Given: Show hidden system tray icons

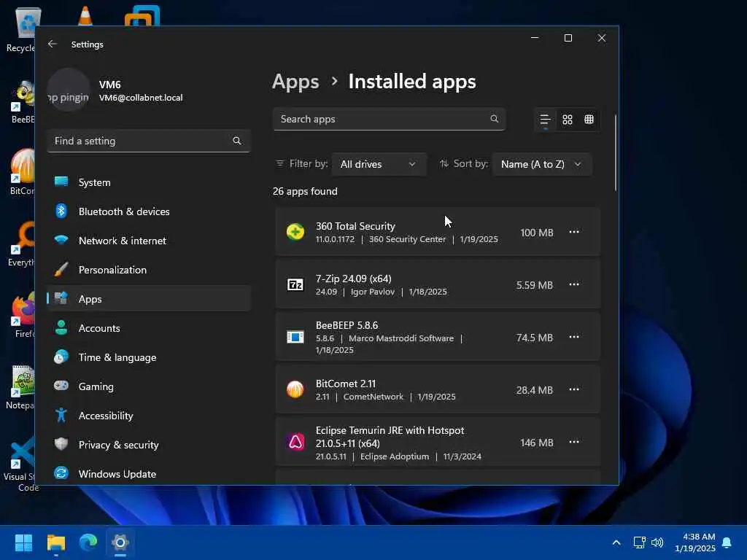Looking at the screenshot, I should point(616,542).
